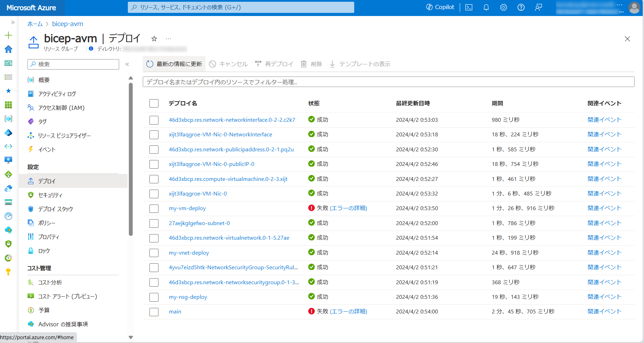Click the Copilot button
The width and height of the screenshot is (644, 343).
(440, 7)
